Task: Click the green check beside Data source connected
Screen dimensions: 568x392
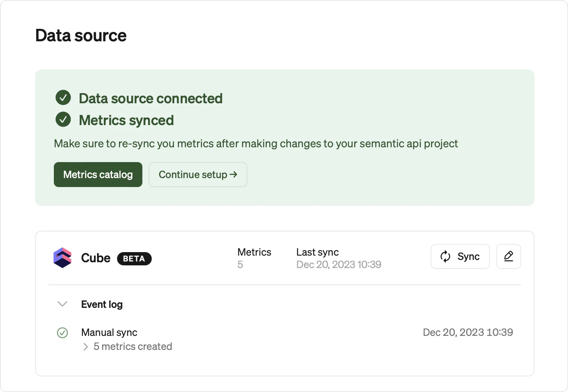Action: pos(63,98)
